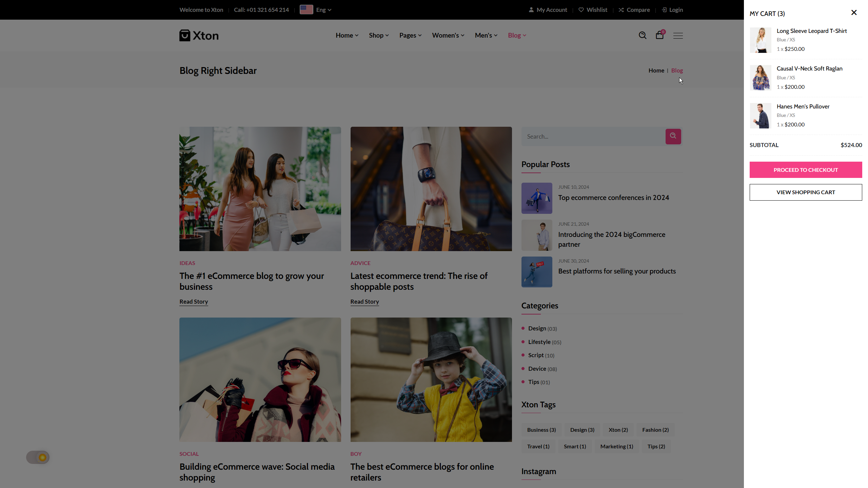Expand the Eng language dropdown
The width and height of the screenshot is (868, 488).
pyautogui.click(x=323, y=10)
